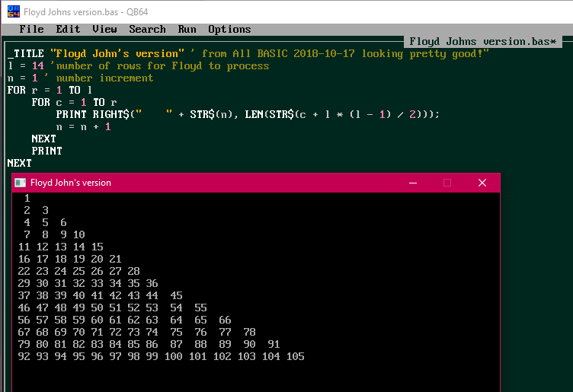Click the 'FOR r = 1 TO l' line
The height and width of the screenshot is (392, 573).
(50, 90)
